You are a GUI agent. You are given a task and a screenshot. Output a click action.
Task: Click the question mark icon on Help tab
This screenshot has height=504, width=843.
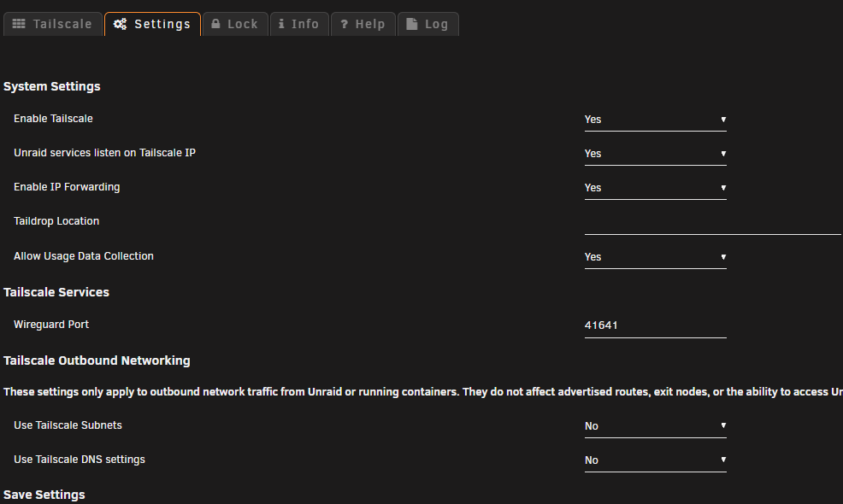pyautogui.click(x=345, y=24)
